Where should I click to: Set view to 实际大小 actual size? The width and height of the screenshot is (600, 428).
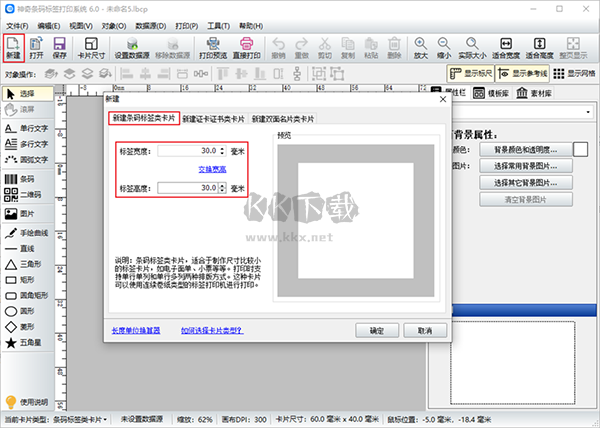[472, 48]
